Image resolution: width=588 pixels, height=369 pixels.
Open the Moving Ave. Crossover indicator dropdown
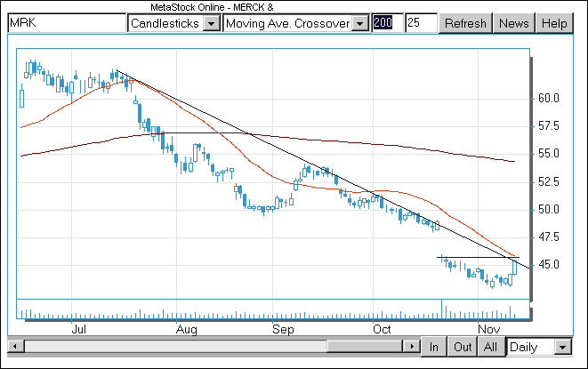[x=360, y=24]
